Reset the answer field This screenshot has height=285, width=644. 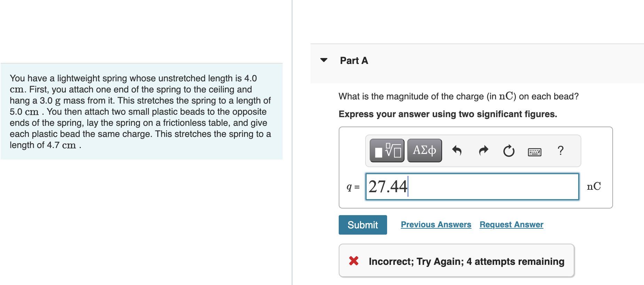tap(509, 150)
